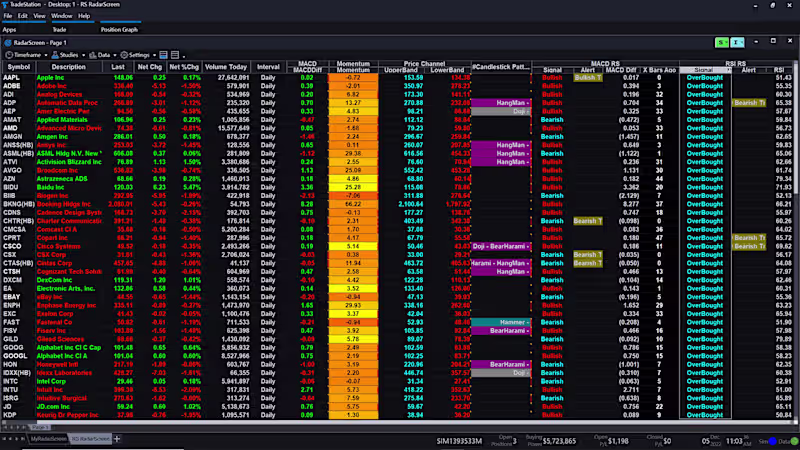Sort by the Description column header
The height and width of the screenshot is (450, 800).
[68, 67]
